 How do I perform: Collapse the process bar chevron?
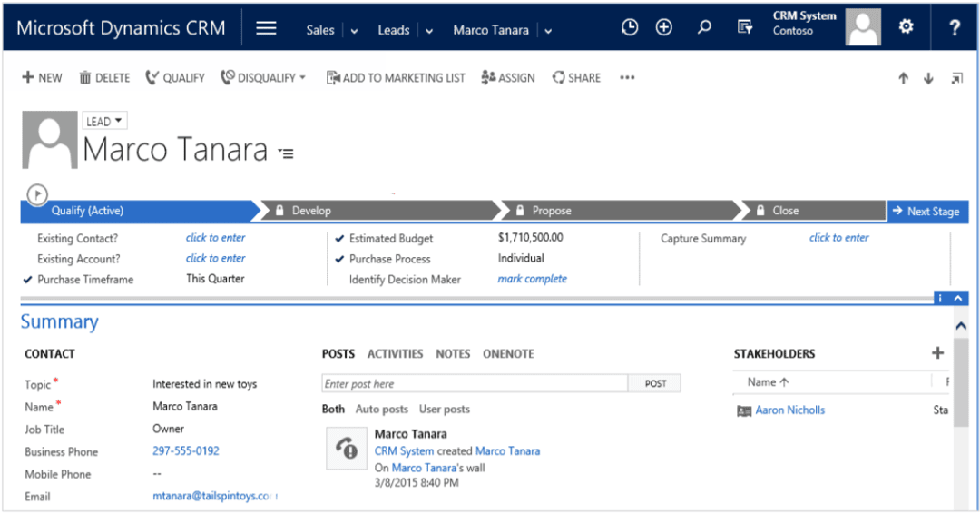(x=958, y=298)
